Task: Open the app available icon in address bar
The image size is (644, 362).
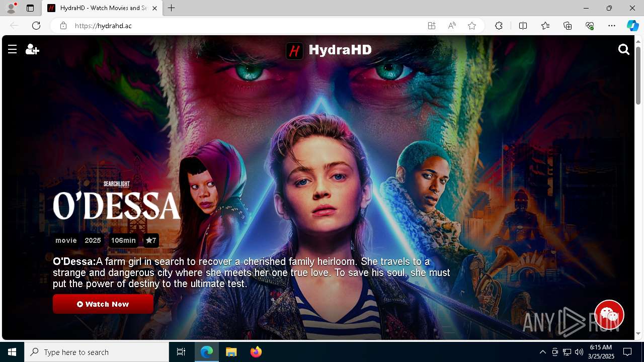Action: (x=432, y=26)
